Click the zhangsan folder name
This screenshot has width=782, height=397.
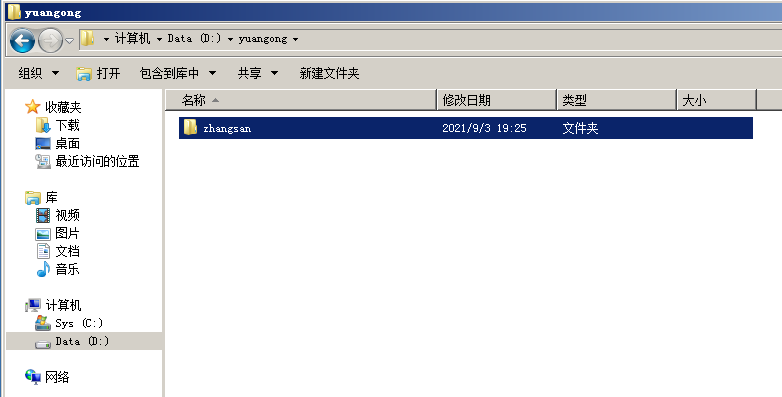tap(227, 129)
